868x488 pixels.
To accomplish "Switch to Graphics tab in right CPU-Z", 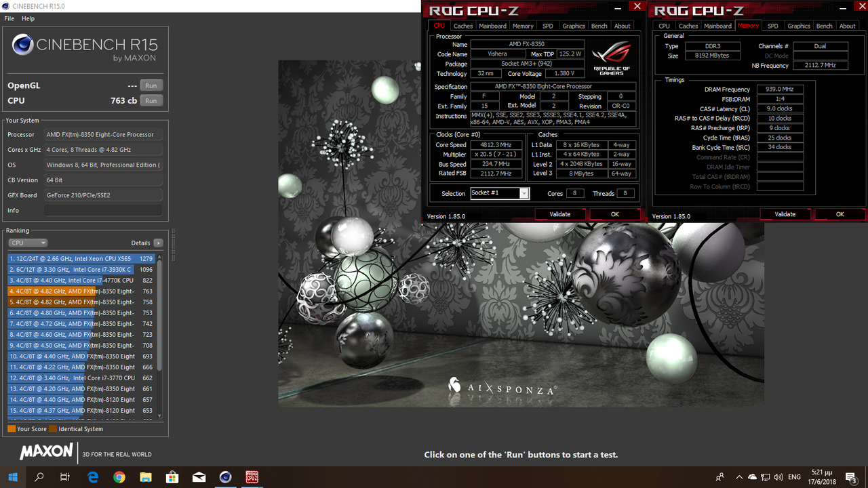I will click(799, 26).
